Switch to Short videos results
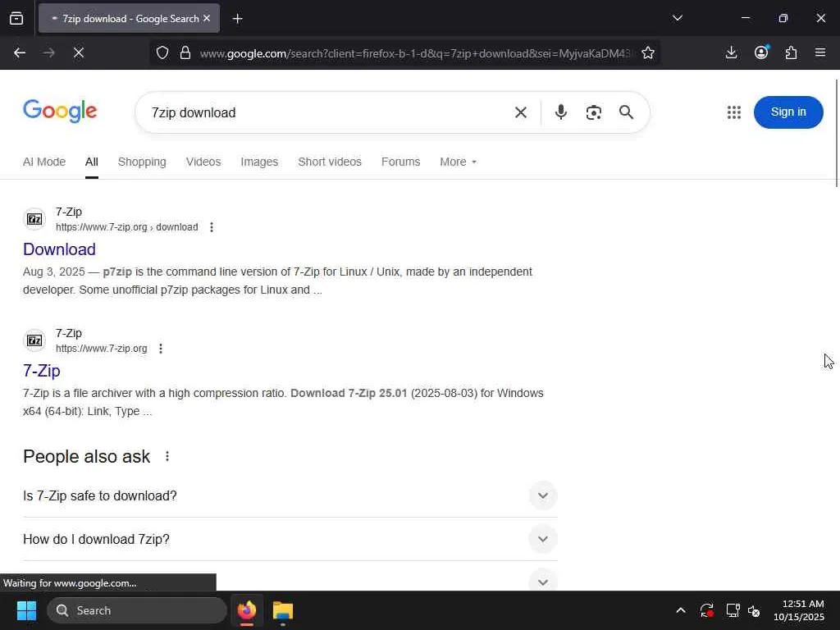This screenshot has width=840, height=630. point(330,162)
